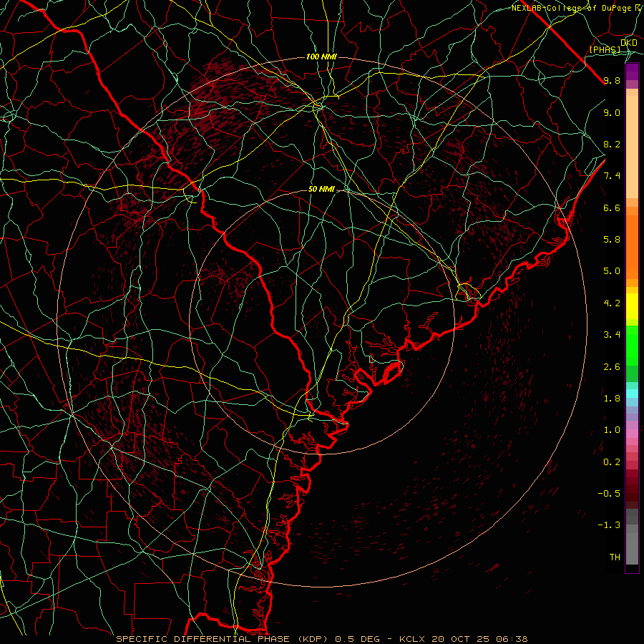Click the 1.8 legend value
The height and width of the screenshot is (644, 644).
pyautogui.click(x=612, y=399)
